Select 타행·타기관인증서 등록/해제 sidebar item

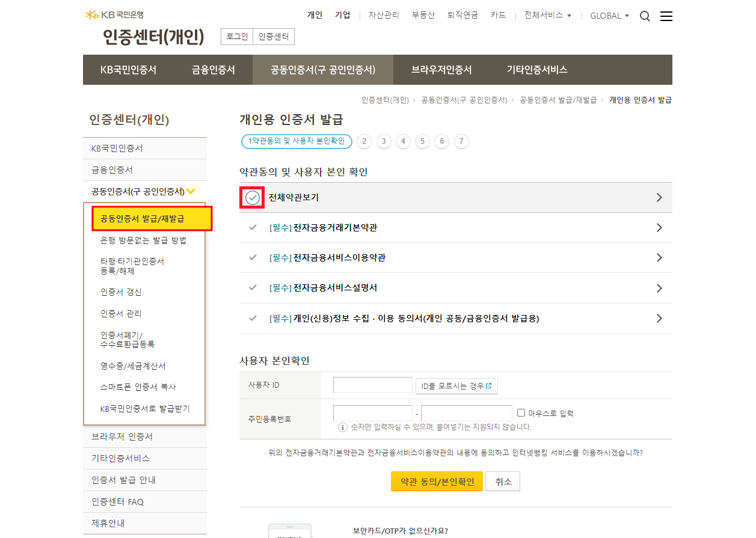click(x=132, y=266)
